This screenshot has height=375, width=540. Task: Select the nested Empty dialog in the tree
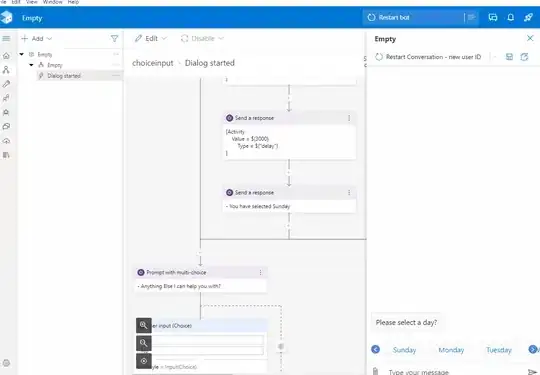(54, 65)
